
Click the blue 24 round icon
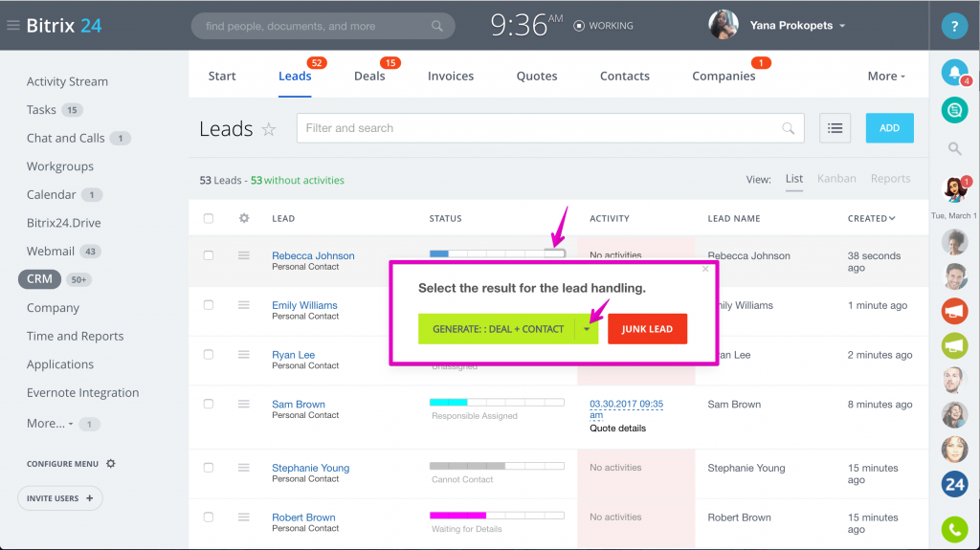click(x=954, y=484)
